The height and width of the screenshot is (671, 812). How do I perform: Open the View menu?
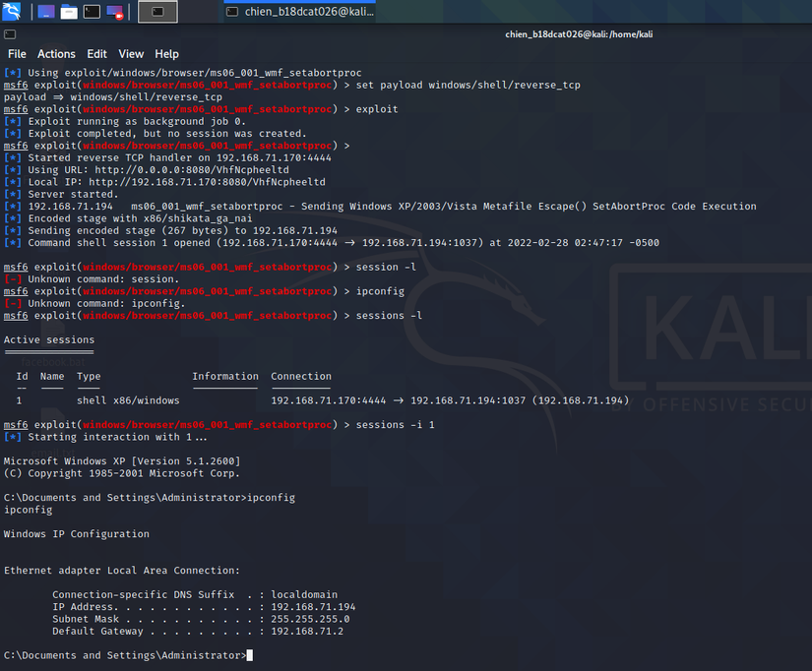pyautogui.click(x=131, y=54)
